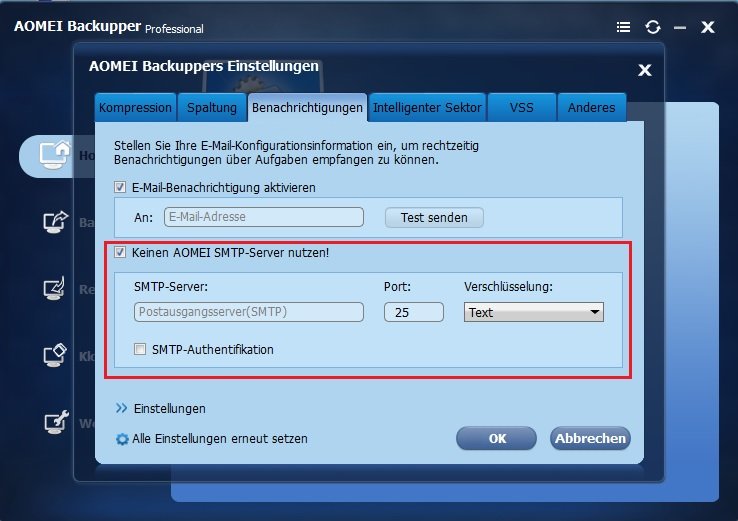Confirm settings with OK button
Viewport: 738px width, 521px height.
pyautogui.click(x=497, y=438)
